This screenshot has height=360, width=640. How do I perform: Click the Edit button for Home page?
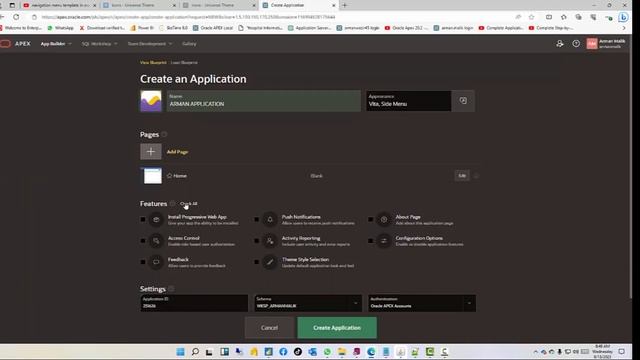(x=462, y=176)
